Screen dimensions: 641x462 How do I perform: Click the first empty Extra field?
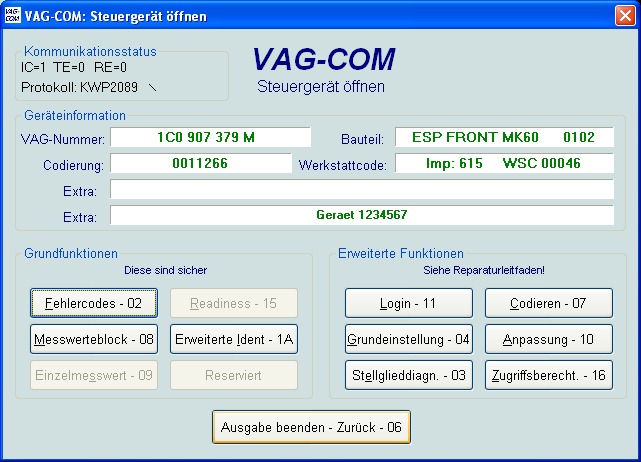pos(361,189)
